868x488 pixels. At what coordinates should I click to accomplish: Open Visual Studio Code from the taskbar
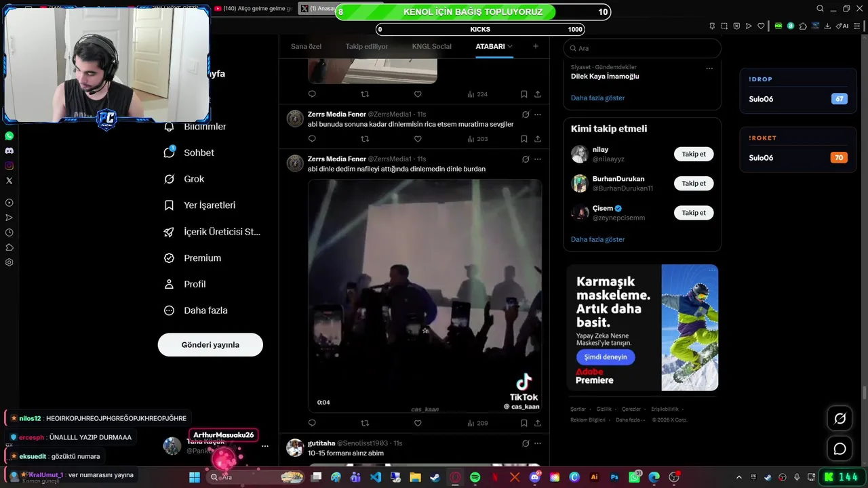[x=376, y=477]
